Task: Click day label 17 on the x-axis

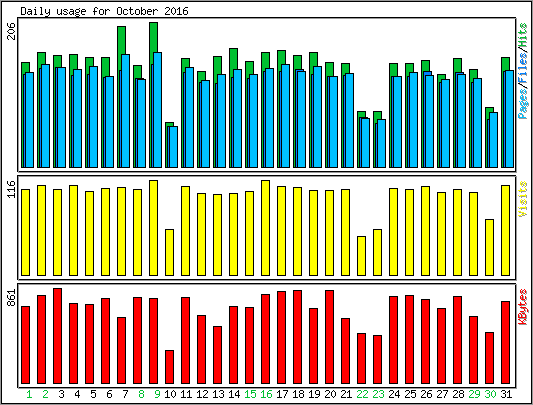Action: click(282, 394)
